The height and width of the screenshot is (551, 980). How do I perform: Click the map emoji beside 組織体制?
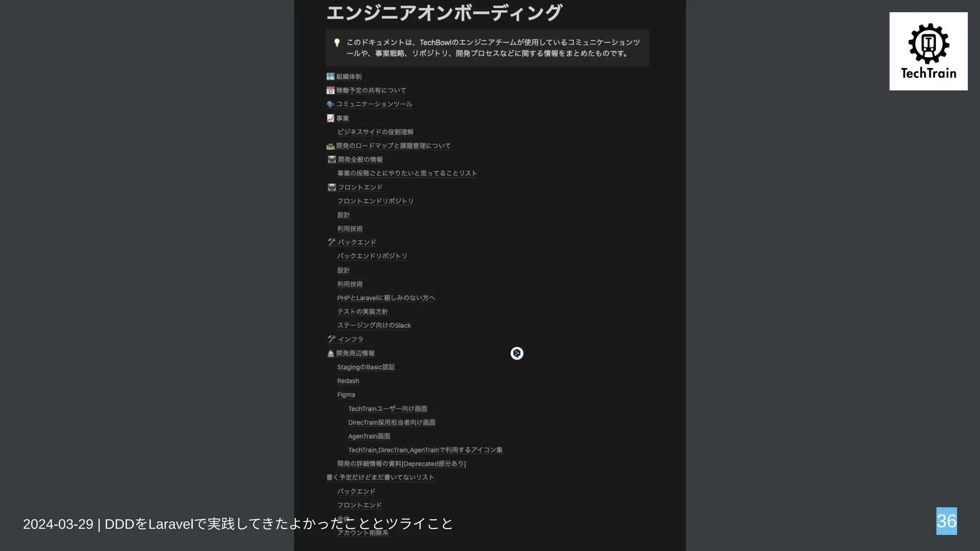331,77
